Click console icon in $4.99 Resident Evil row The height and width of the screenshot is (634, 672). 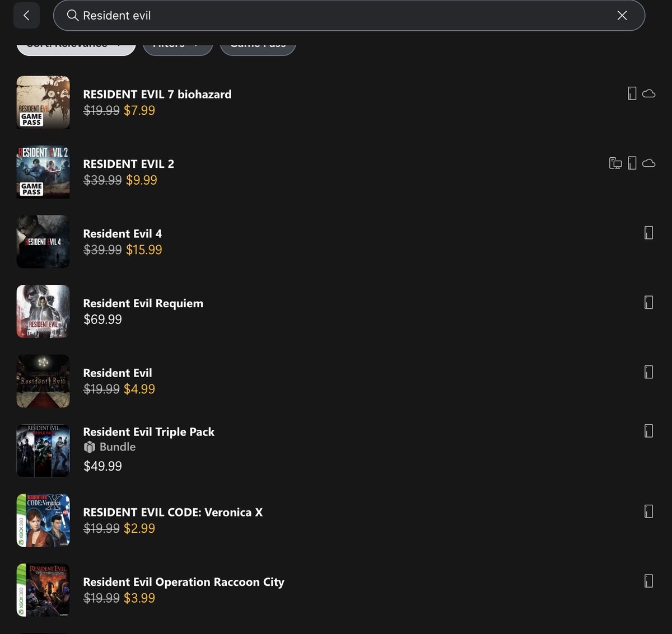point(649,372)
